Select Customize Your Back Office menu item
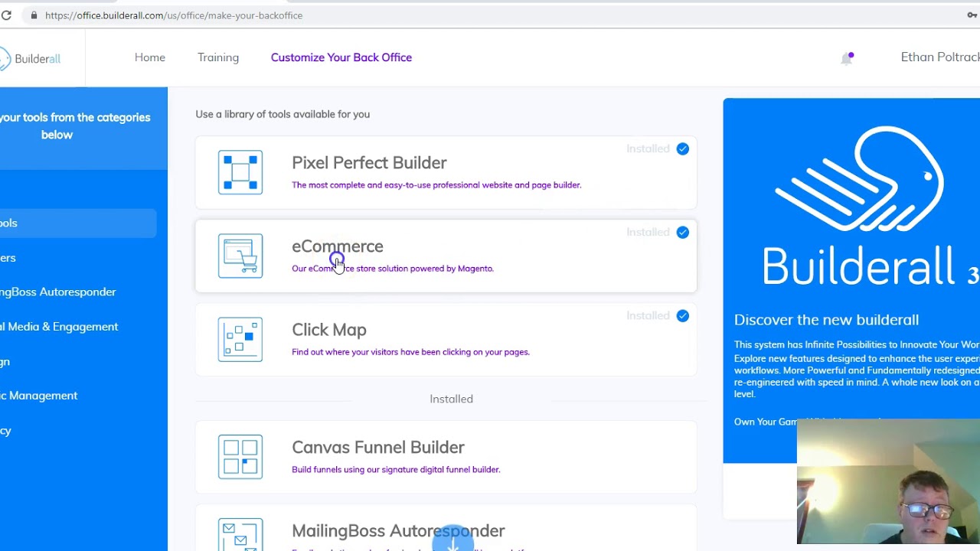Screen dimensions: 980x551 click(341, 57)
